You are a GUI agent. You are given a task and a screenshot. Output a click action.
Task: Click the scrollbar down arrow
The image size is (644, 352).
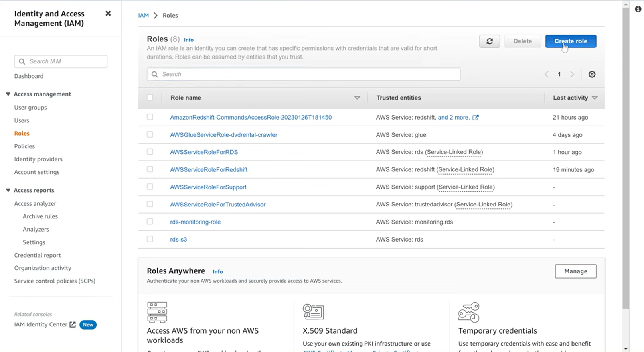[626, 349]
